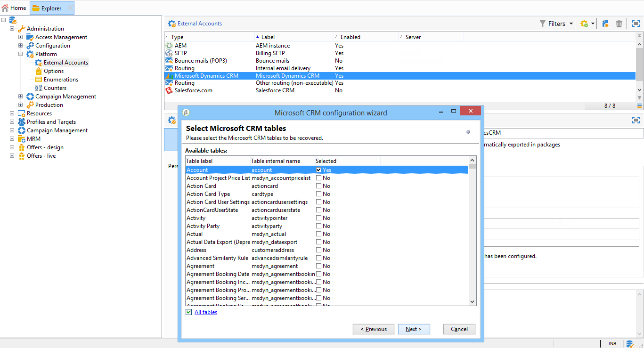Click the Production gears icon
Image resolution: width=644 pixels, height=348 pixels.
30,105
